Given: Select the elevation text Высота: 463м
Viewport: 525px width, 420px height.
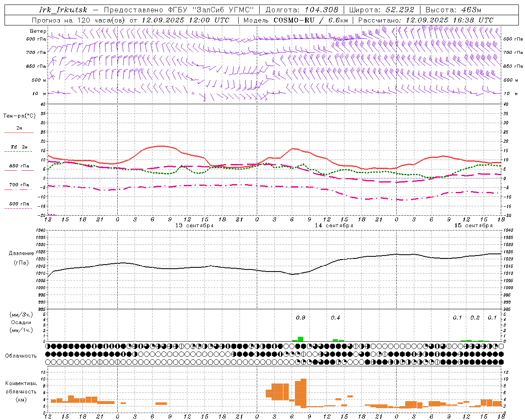Looking at the screenshot, I should tap(453, 10).
